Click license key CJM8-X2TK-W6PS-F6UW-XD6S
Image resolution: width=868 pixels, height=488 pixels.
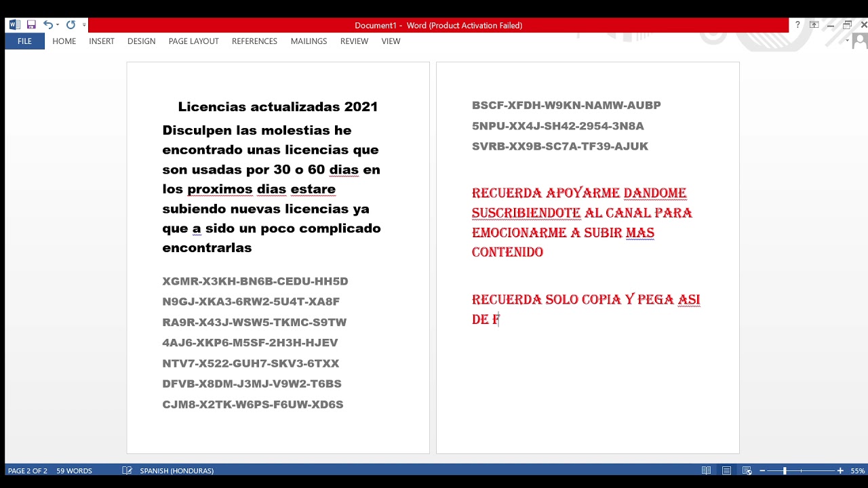[x=252, y=405]
